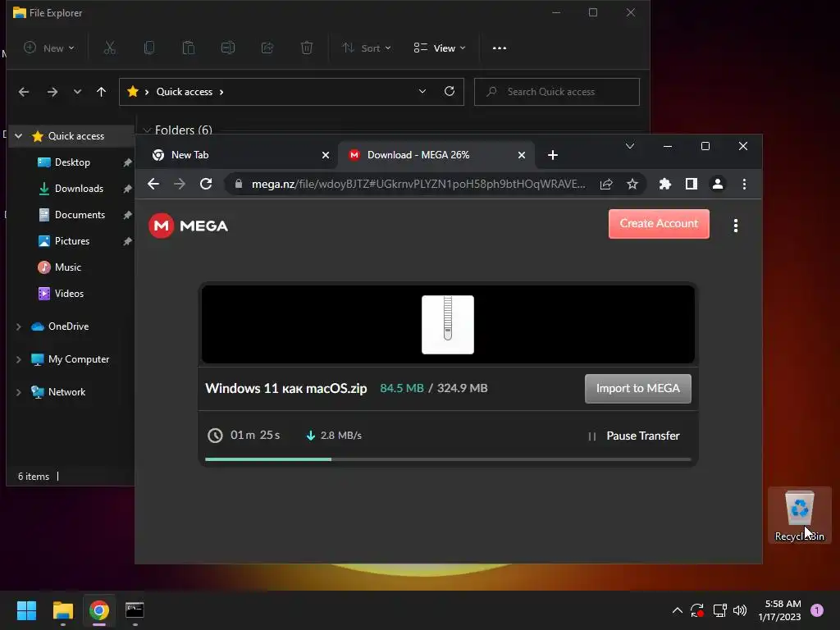Show hidden system tray icons
840x630 pixels.
click(x=677, y=610)
